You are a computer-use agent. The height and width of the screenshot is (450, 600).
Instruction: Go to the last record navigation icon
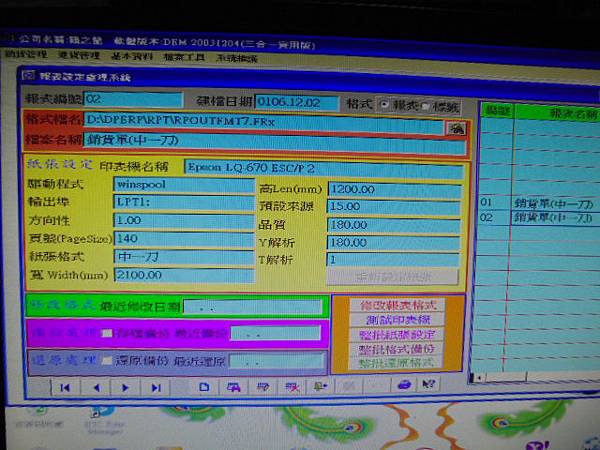click(156, 388)
